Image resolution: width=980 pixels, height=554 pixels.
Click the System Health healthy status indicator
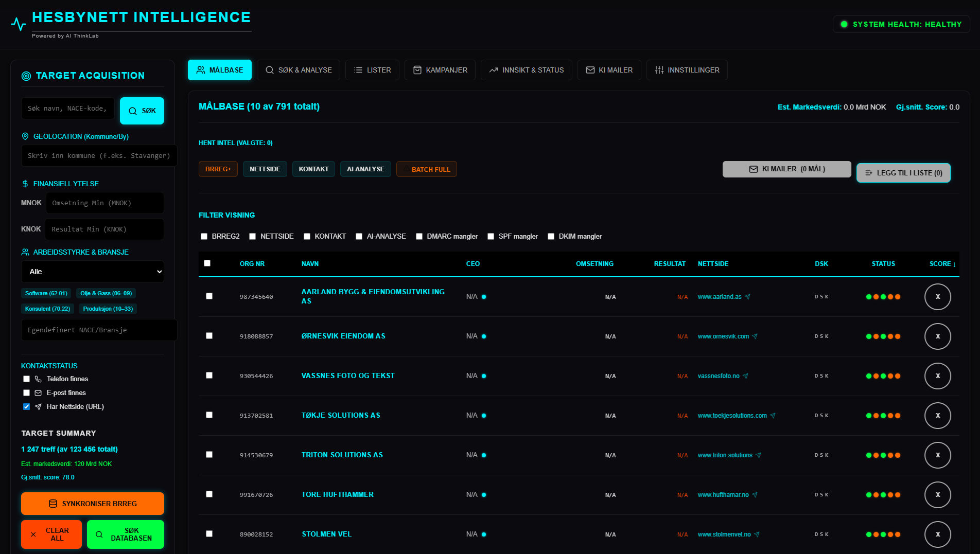pyautogui.click(x=901, y=24)
